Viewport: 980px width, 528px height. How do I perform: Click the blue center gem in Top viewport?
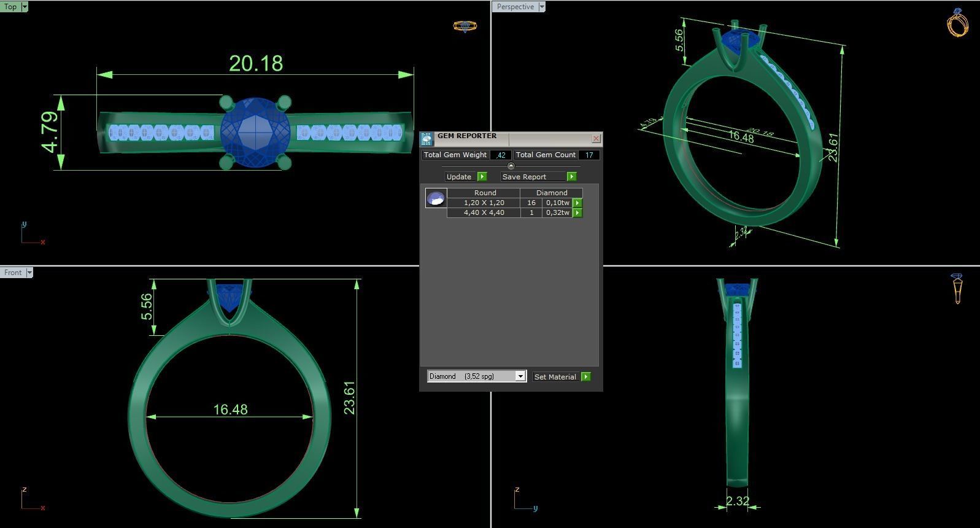point(255,132)
